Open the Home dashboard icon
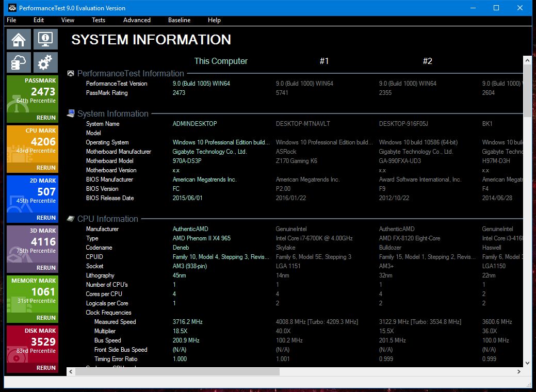536x392 pixels. pyautogui.click(x=19, y=39)
